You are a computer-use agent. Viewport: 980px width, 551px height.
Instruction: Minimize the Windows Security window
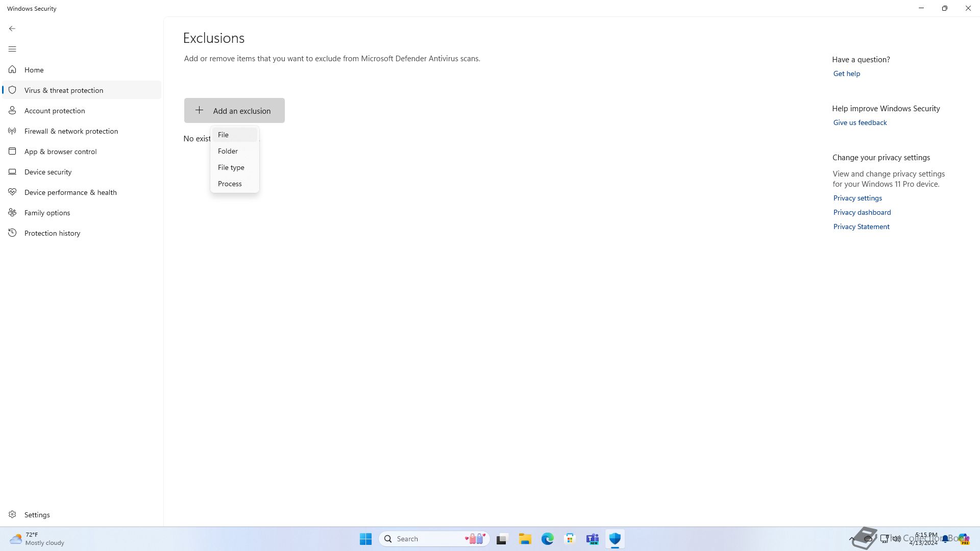pyautogui.click(x=921, y=8)
